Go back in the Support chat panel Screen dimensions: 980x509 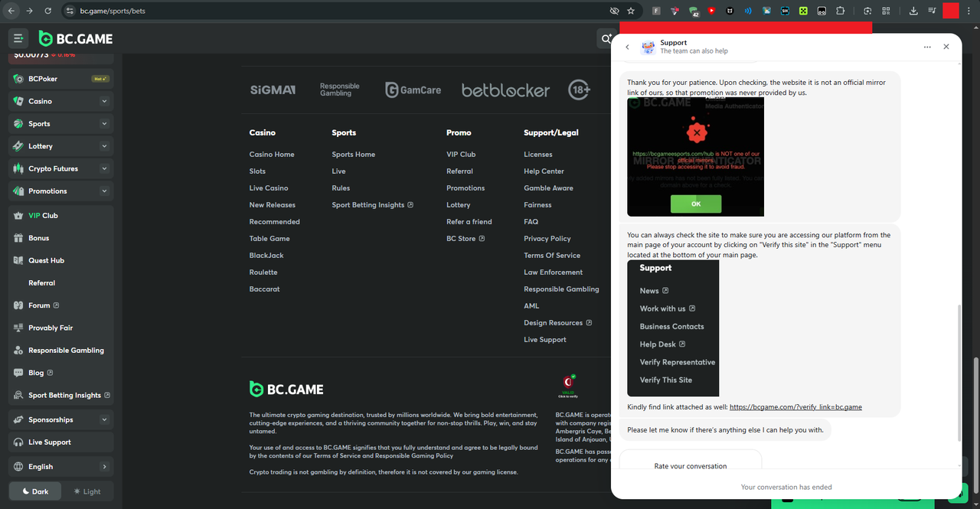pos(628,47)
